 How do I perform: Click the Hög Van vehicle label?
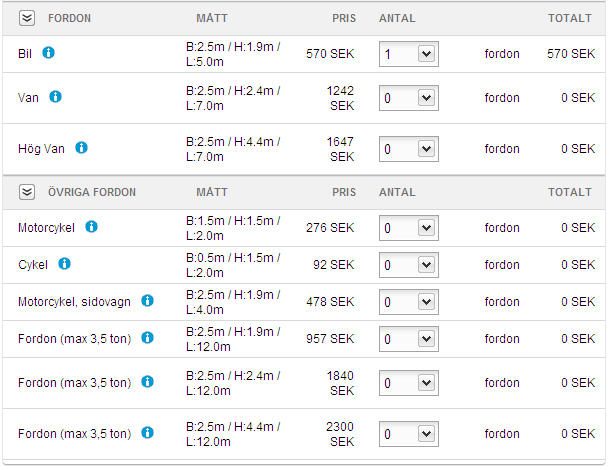click(x=41, y=149)
